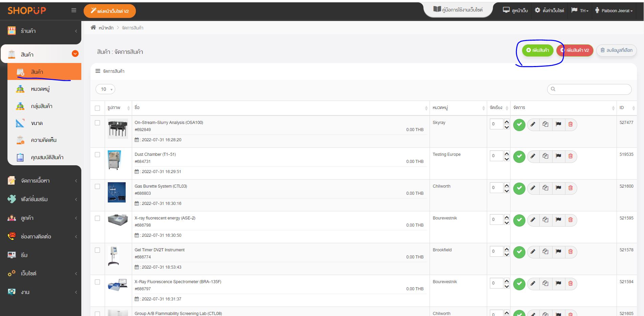Open the คู่มือการใช้งานเว็บไซต์ user guide

458,10
